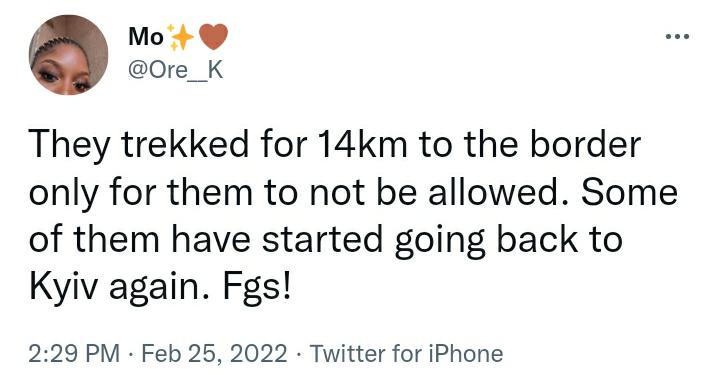Image resolution: width=720 pixels, height=375 pixels.
Task: Open profile via display name Mo
Action: coord(146,37)
